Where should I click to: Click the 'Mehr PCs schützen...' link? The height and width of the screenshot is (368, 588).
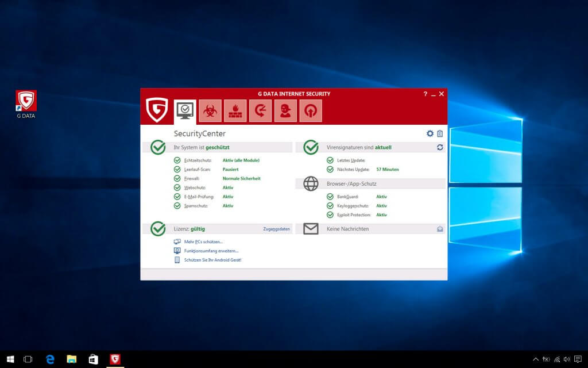tap(203, 242)
